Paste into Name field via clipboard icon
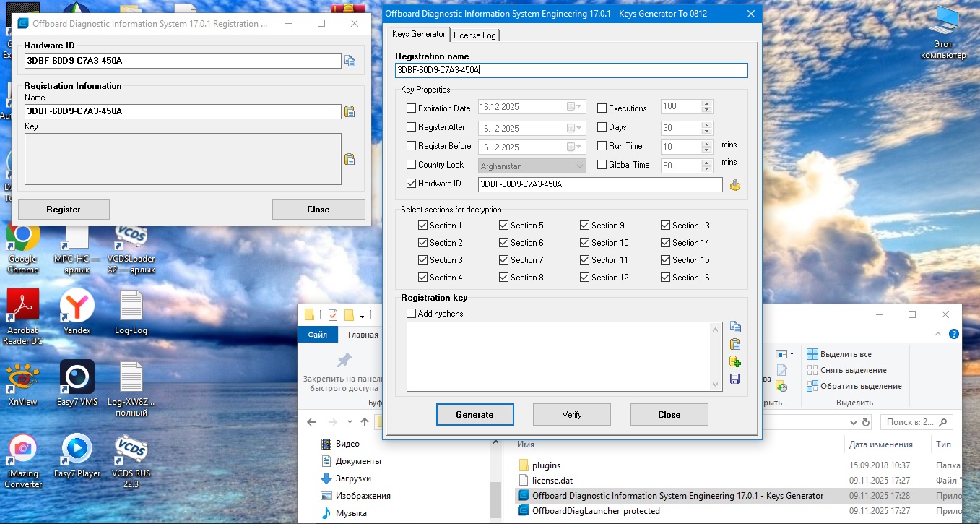Viewport: 980px width, 524px height. [x=350, y=111]
